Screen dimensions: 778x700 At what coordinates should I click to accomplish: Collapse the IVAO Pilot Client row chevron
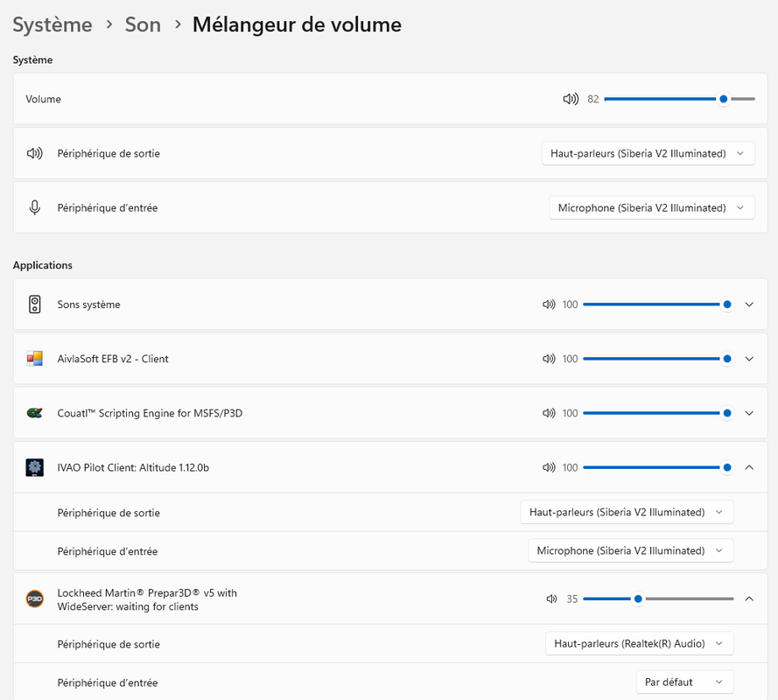tap(749, 467)
